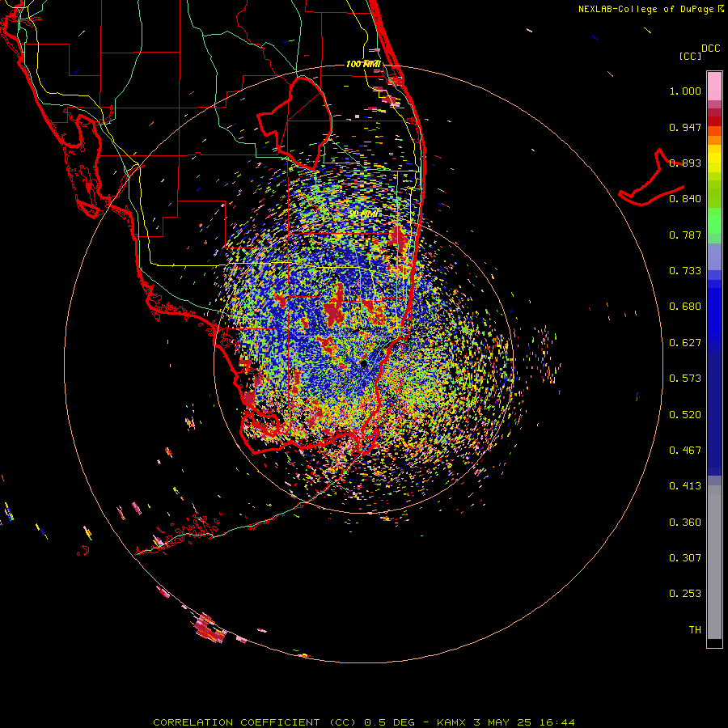
Task: Click the NEXLAB-College of DuPage title
Action: tap(645, 9)
